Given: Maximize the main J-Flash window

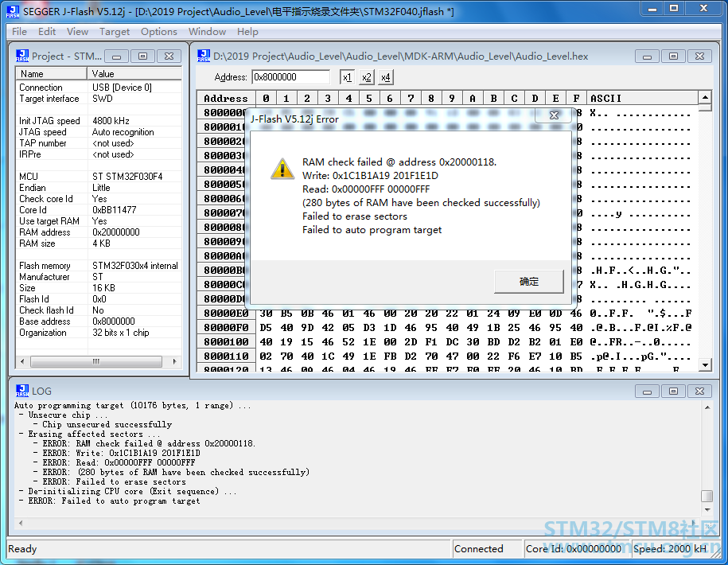Looking at the screenshot, I should pyautogui.click(x=674, y=9).
